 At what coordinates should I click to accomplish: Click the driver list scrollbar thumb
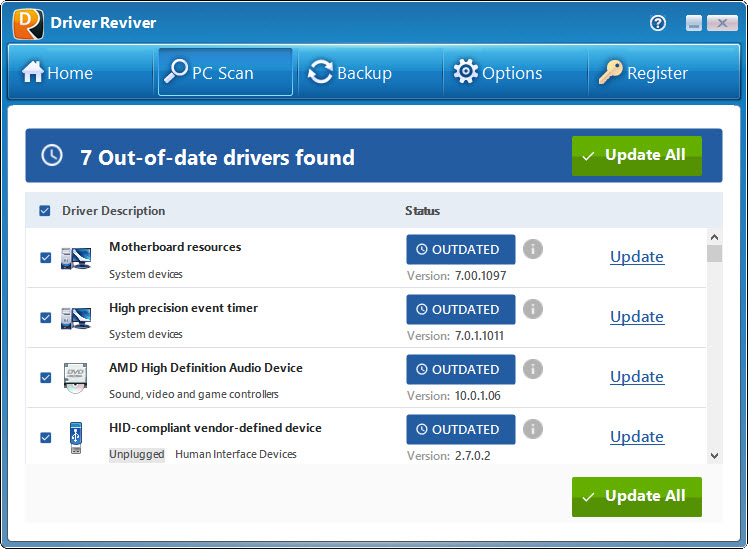(x=714, y=253)
